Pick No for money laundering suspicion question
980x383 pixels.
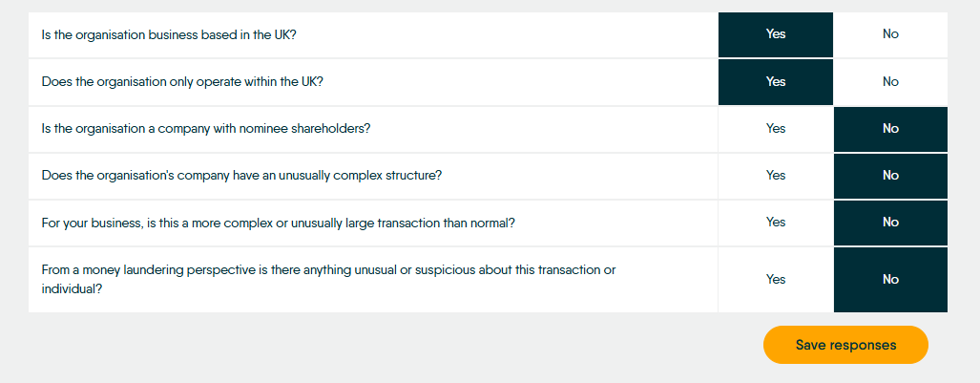pyautogui.click(x=890, y=280)
